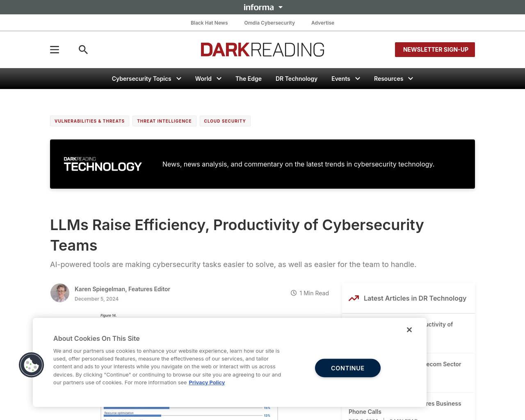The height and width of the screenshot is (420, 525).
Task: Click the December 5, 2024 date
Action: tap(96, 299)
